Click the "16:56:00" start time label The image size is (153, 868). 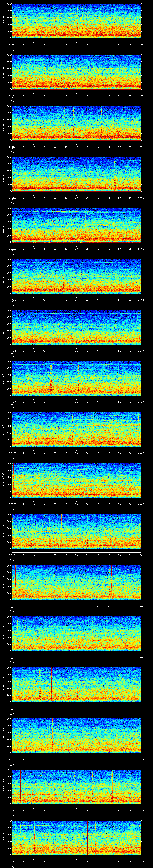pos(12,555)
